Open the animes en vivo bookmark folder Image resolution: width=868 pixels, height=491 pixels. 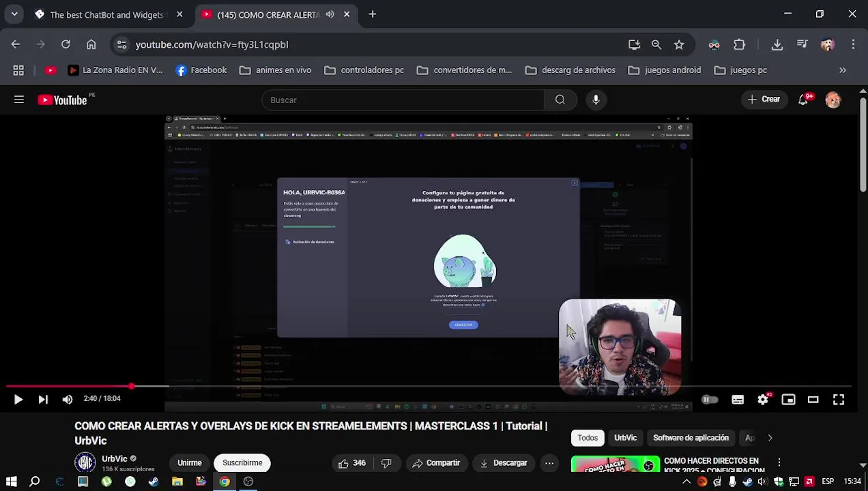click(276, 70)
